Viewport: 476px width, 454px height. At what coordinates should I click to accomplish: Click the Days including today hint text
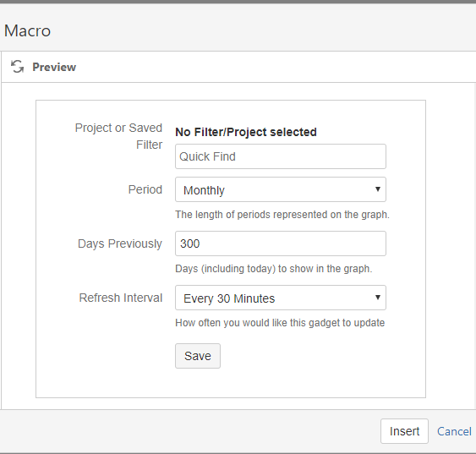(x=274, y=269)
